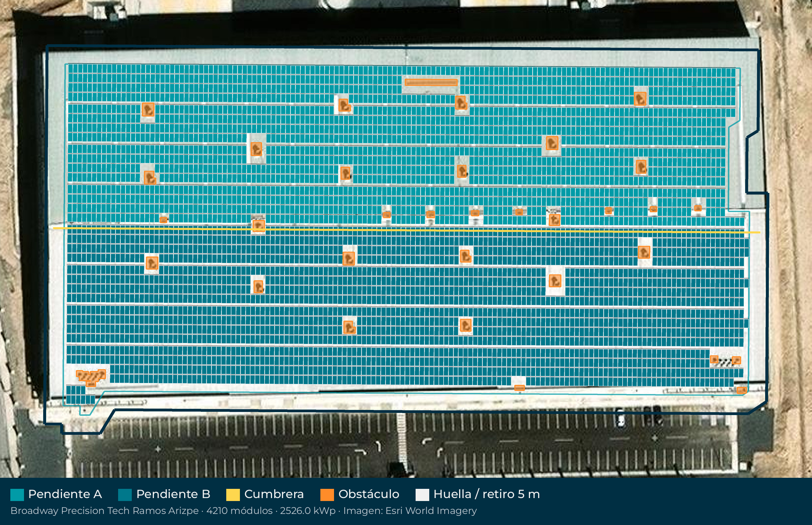Select the 'Cumbrera' legend label
The height and width of the screenshot is (525, 812).
click(274, 494)
